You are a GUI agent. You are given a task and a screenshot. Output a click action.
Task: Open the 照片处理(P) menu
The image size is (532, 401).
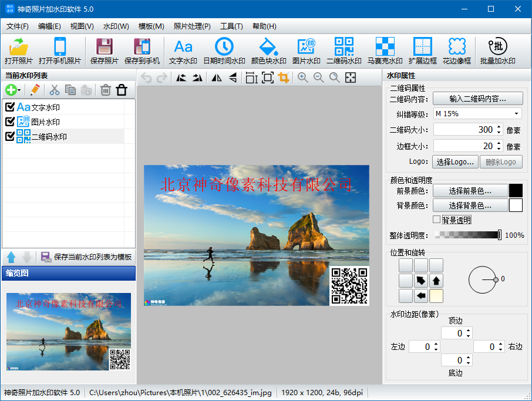[x=192, y=26]
